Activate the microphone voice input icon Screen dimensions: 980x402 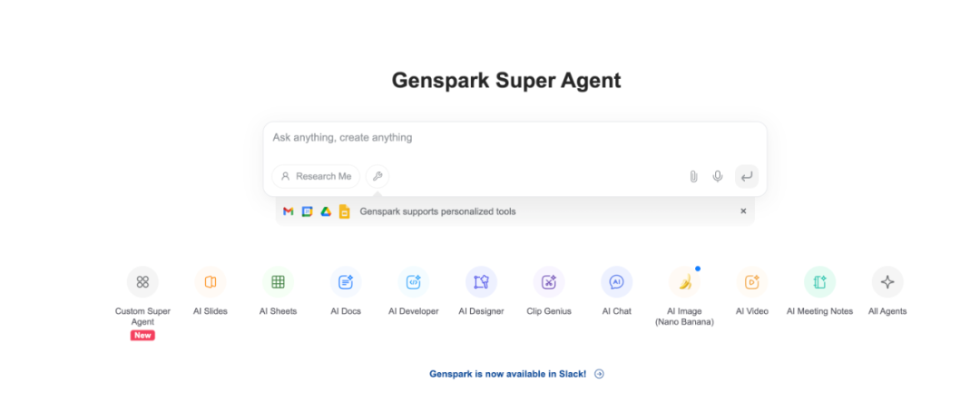[718, 177]
